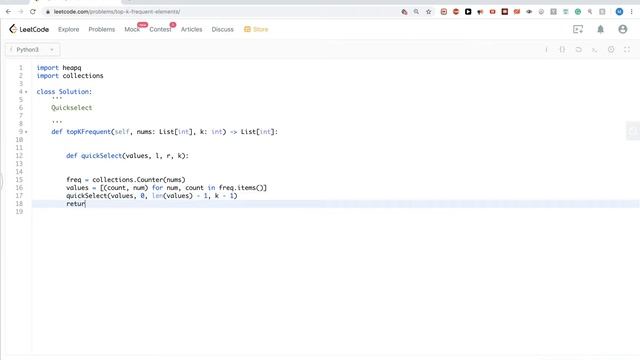Click the zoom magnifier in address bar

coord(416,12)
